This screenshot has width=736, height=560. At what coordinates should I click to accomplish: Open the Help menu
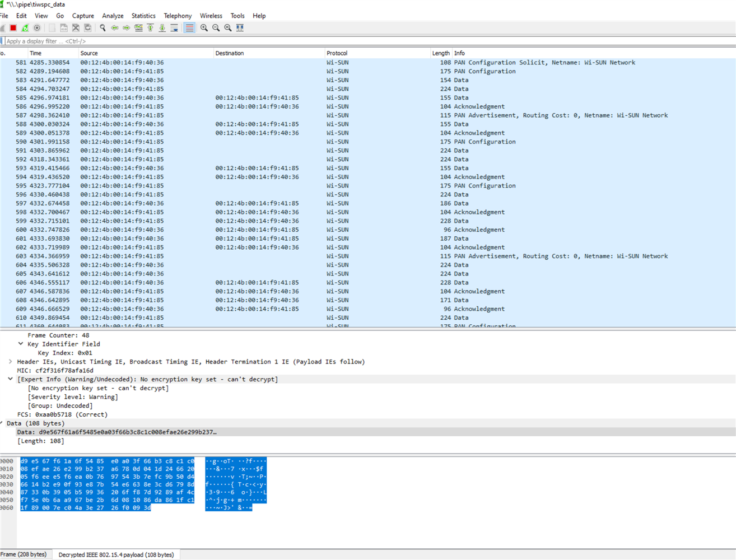[259, 16]
